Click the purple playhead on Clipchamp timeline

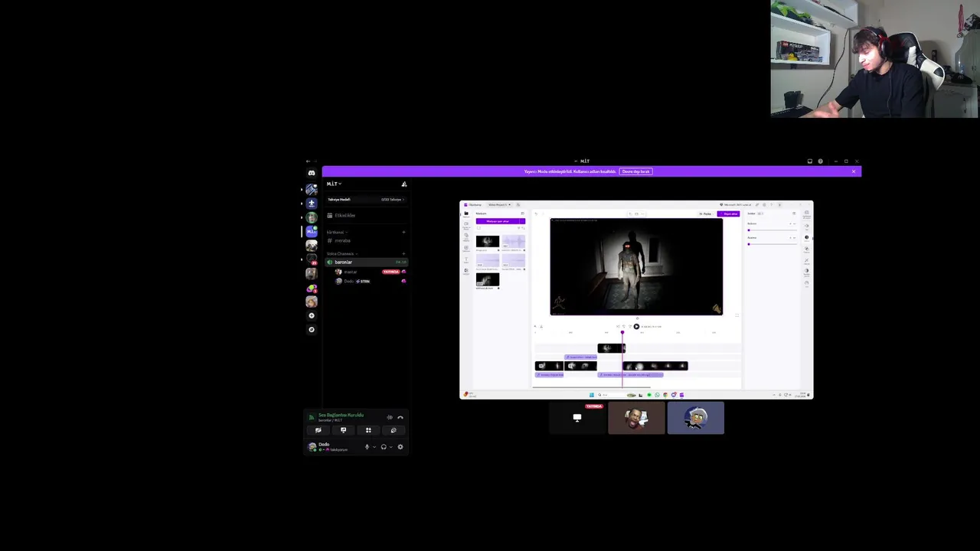click(622, 332)
